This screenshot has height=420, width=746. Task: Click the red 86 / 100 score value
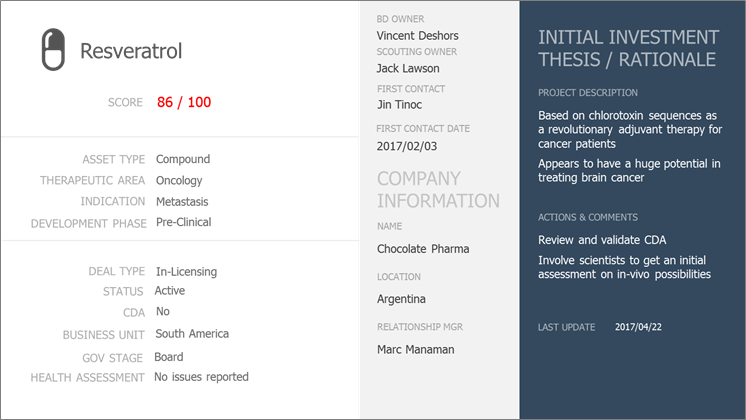coord(184,102)
